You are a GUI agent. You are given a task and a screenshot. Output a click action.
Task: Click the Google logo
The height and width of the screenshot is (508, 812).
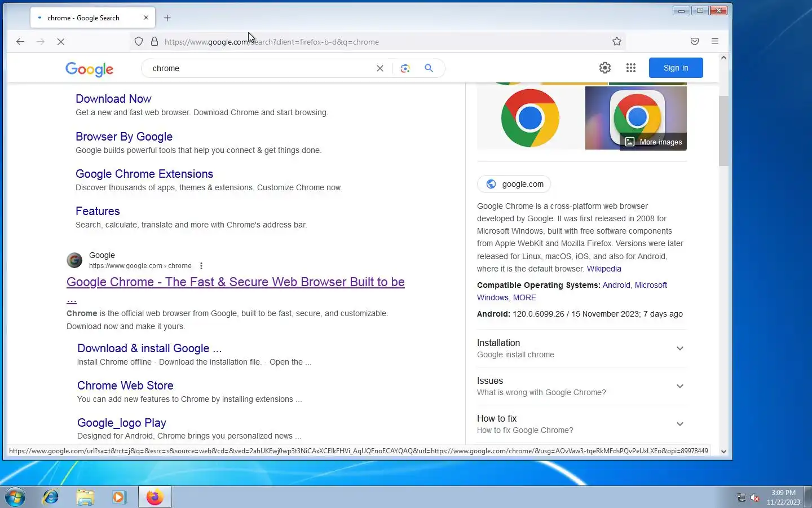click(89, 69)
